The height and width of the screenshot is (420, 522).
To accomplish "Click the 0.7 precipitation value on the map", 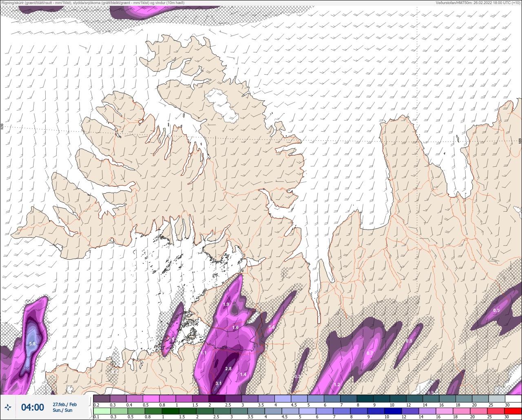I will [370, 353].
